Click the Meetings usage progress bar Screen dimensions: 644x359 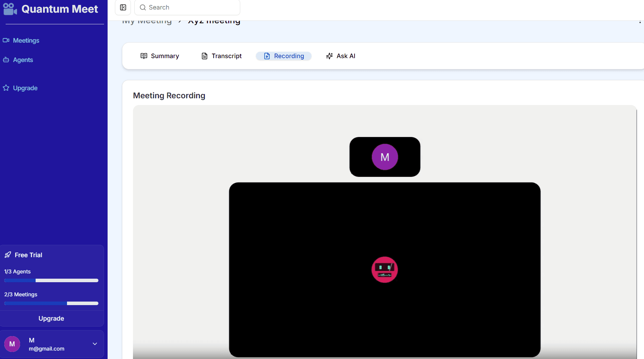(x=51, y=303)
